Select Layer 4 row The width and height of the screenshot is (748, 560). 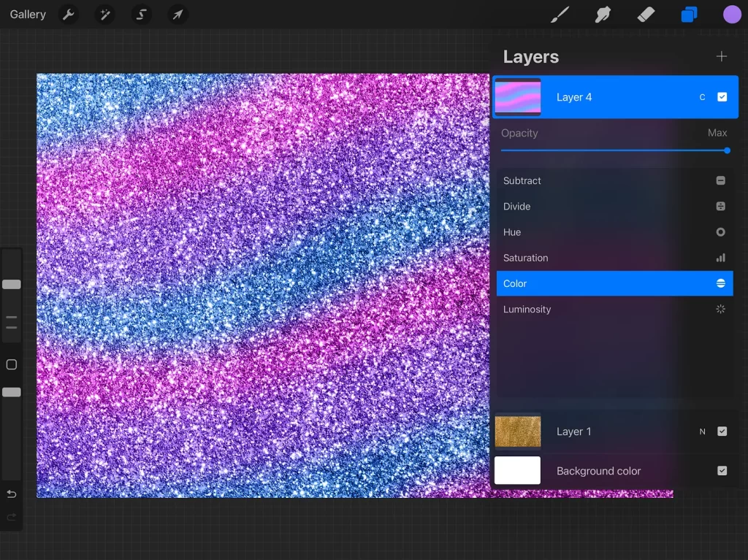(x=615, y=97)
